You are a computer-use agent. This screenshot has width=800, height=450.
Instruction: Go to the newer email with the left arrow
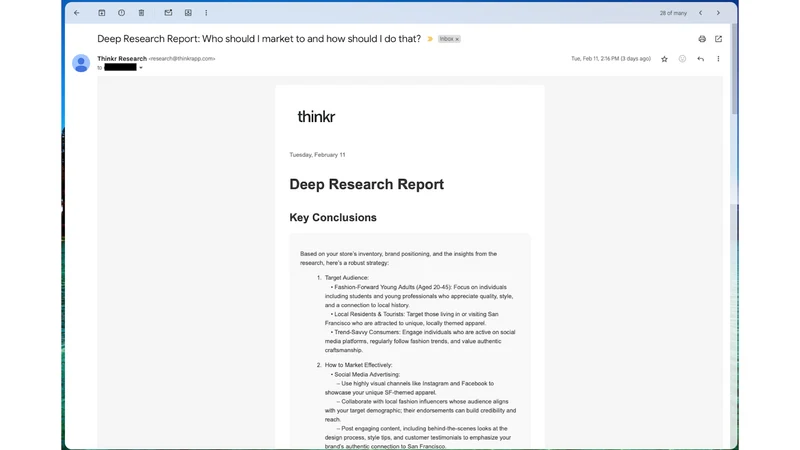(x=701, y=13)
